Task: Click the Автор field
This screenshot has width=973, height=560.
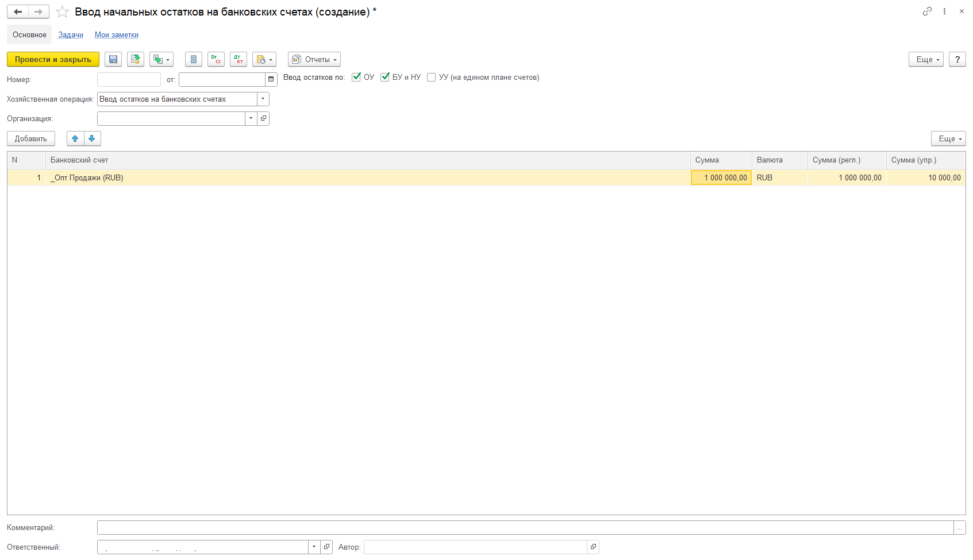Action: point(475,547)
